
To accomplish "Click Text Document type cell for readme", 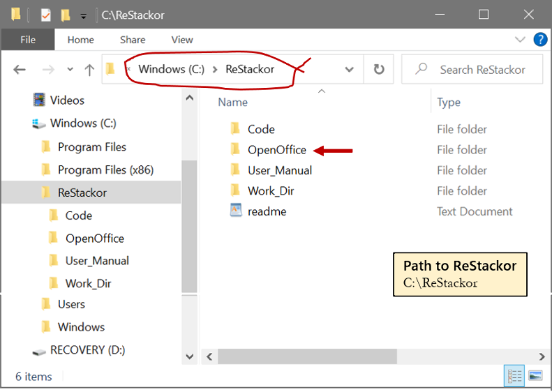I will click(475, 211).
